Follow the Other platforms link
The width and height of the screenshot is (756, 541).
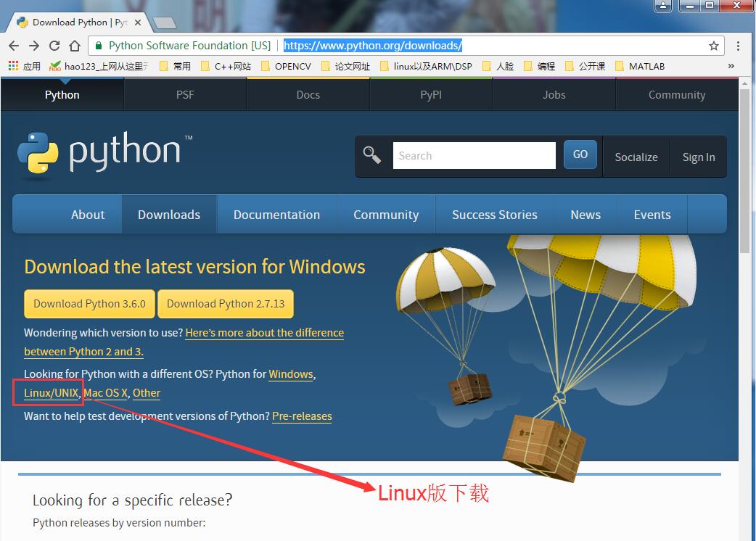tap(147, 393)
